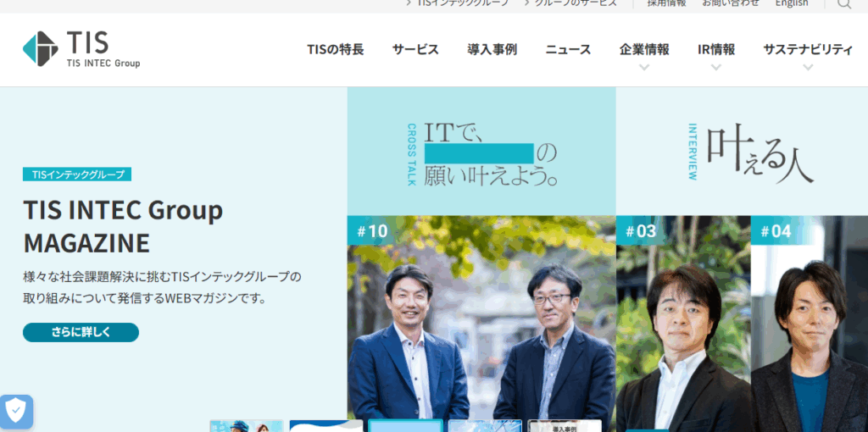Viewport: 868px width, 432px height.
Task: Select carousel thumbnail with icy blue pattern
Action: [485, 426]
